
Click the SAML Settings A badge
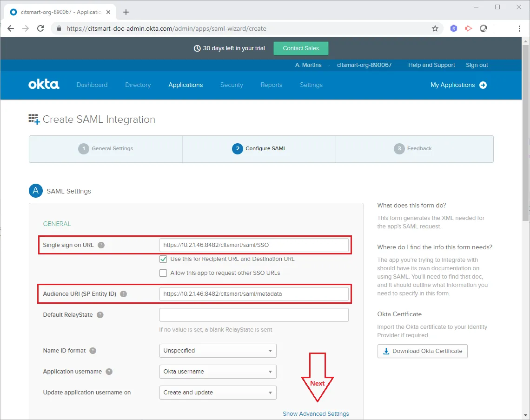(x=36, y=191)
